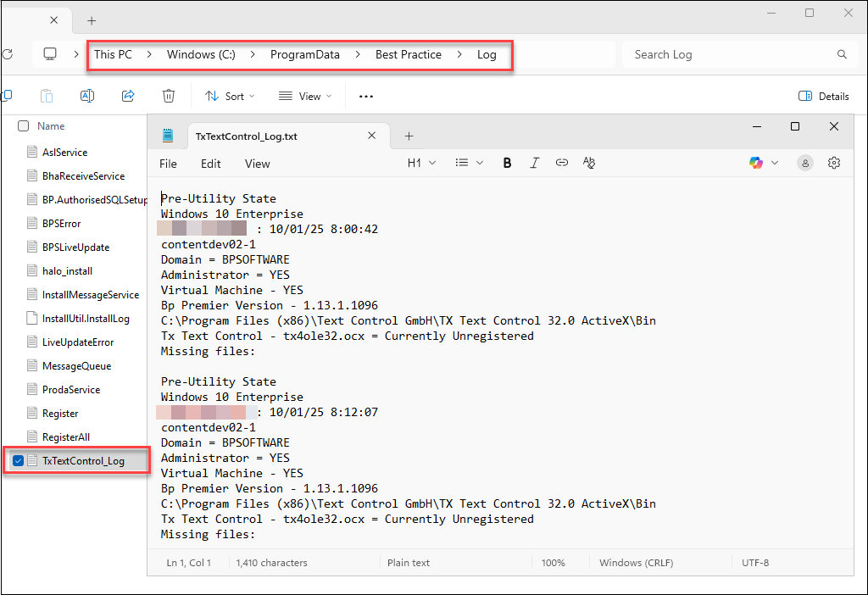
Task: Uncheck the TxTextControl_Log file checkbox
Action: tap(19, 461)
